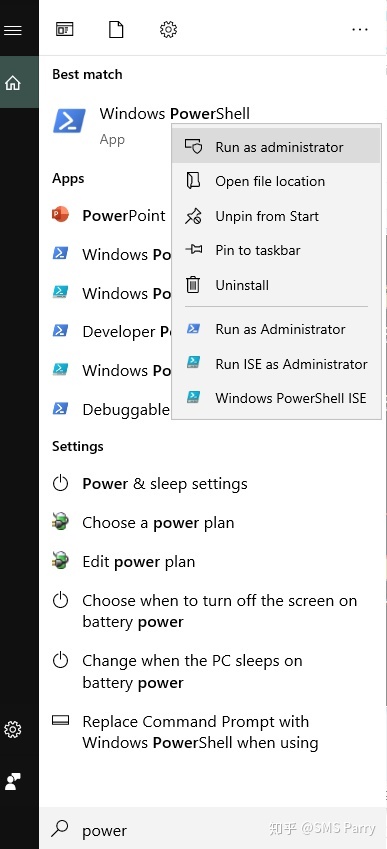Click the ISE icon beside Run ISE as Administrator

tap(193, 363)
